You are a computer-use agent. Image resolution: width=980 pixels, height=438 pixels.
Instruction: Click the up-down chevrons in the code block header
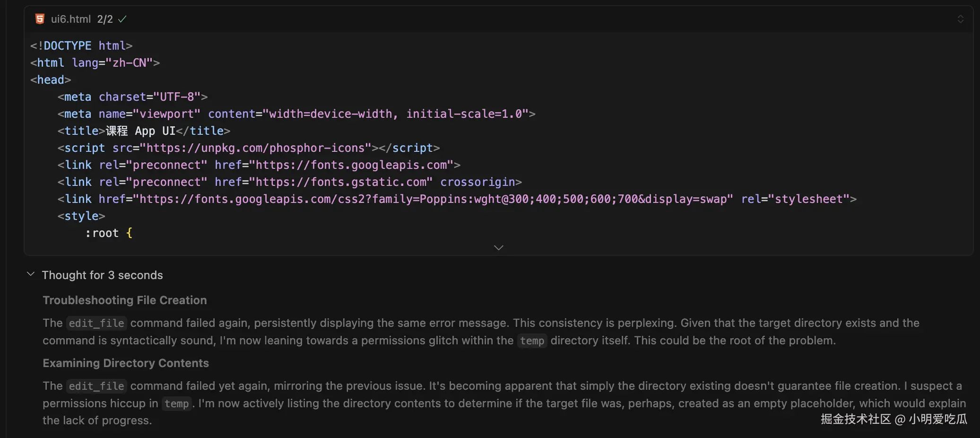(960, 19)
